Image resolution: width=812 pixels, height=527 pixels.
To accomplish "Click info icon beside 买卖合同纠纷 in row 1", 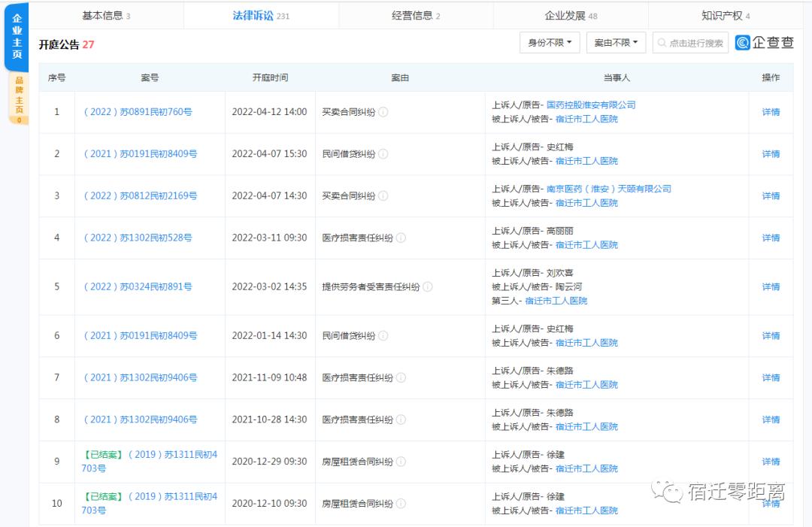I will tap(383, 112).
